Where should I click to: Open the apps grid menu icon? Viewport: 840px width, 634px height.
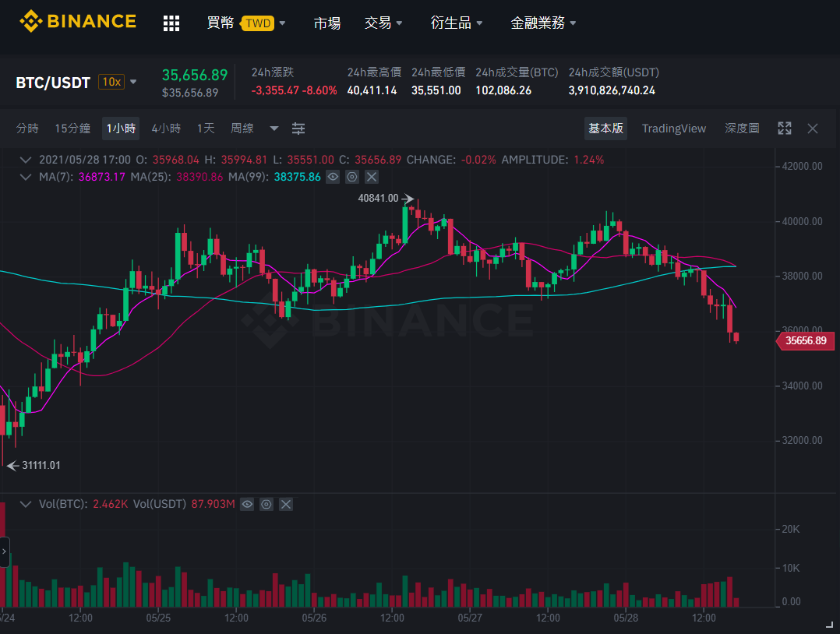(x=171, y=23)
